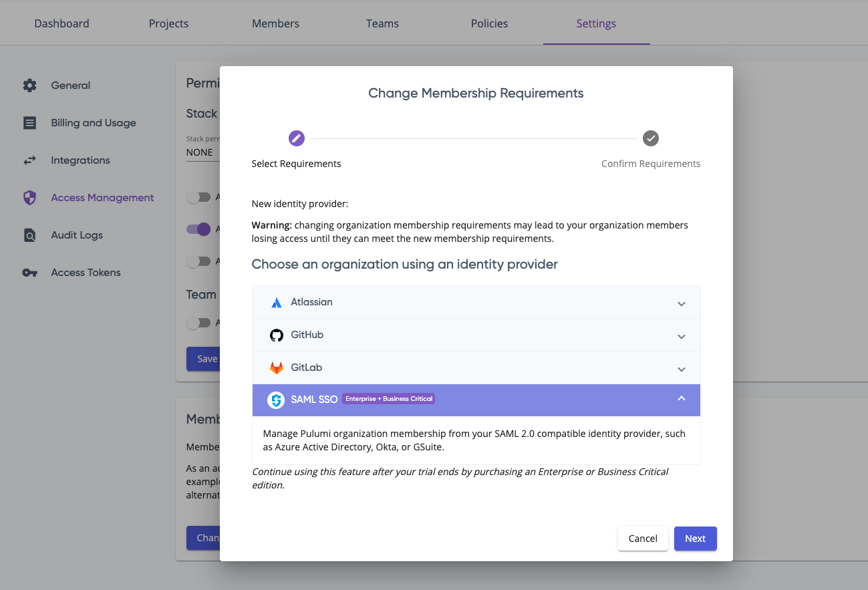Viewport: 868px width, 590px height.
Task: Click the Enterprise + Business Critical badge
Action: pos(389,399)
